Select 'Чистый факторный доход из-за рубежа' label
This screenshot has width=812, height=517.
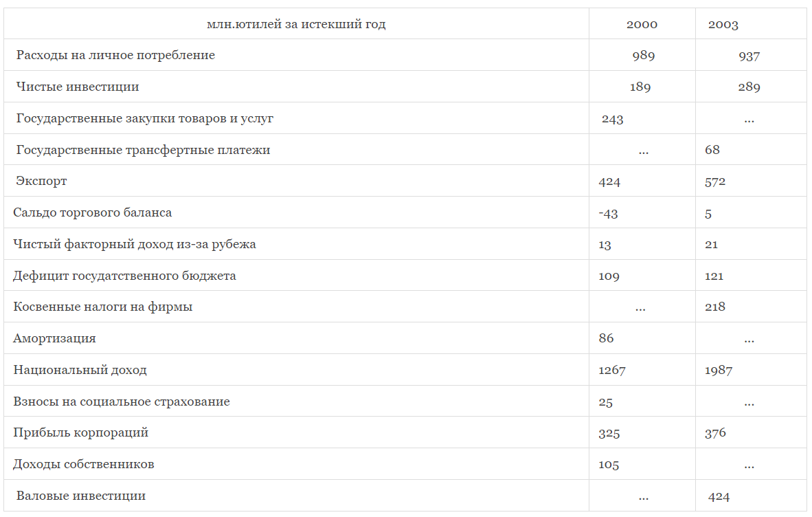pyautogui.click(x=135, y=244)
